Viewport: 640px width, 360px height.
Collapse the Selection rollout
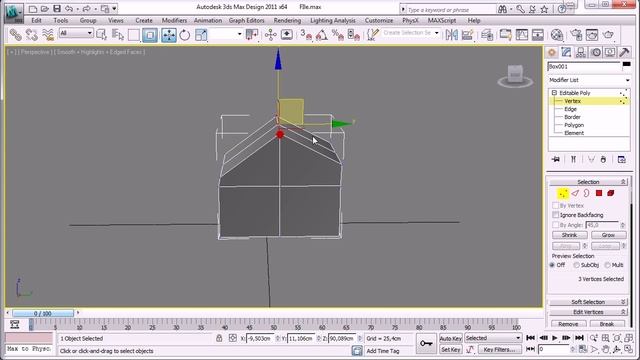(588, 182)
